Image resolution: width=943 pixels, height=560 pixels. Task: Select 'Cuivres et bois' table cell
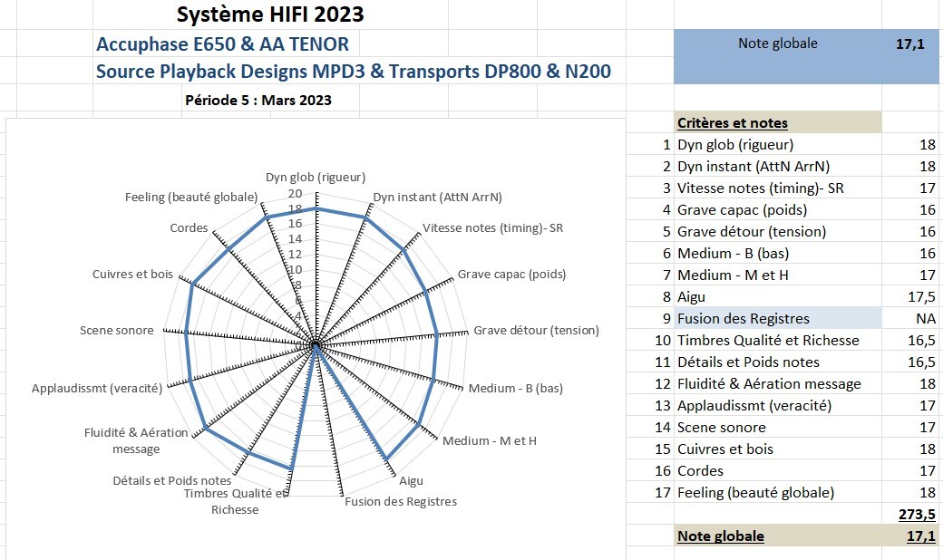tap(778, 449)
